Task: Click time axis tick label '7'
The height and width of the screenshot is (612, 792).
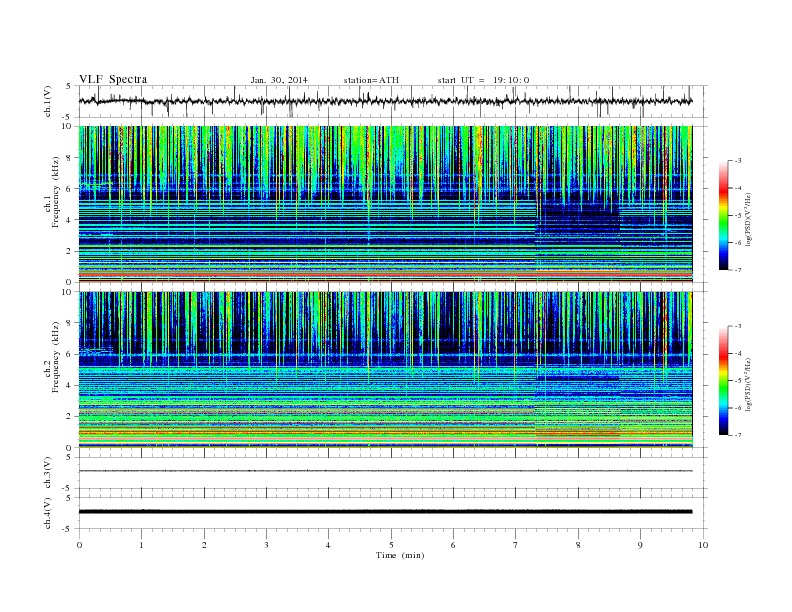Action: click(516, 545)
